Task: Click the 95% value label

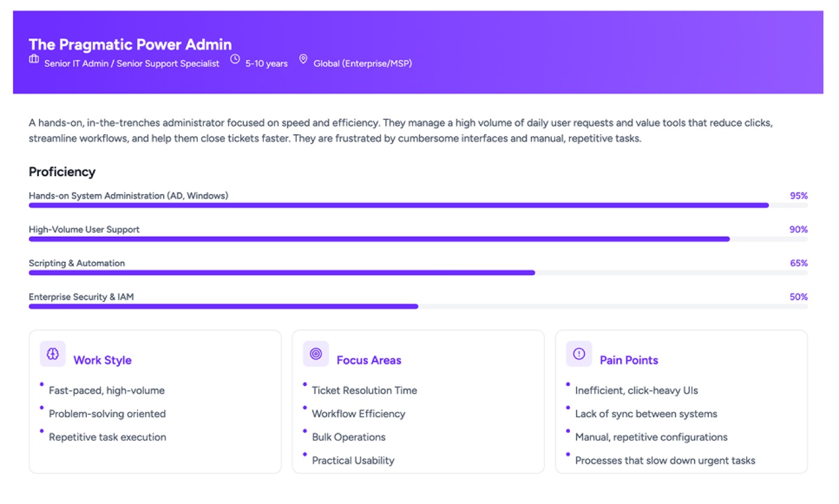Action: [799, 195]
